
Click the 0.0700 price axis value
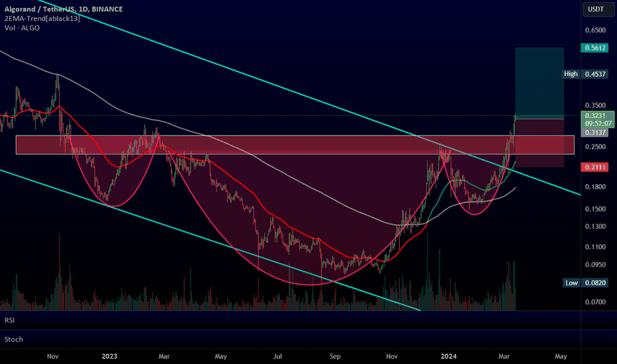tap(595, 302)
